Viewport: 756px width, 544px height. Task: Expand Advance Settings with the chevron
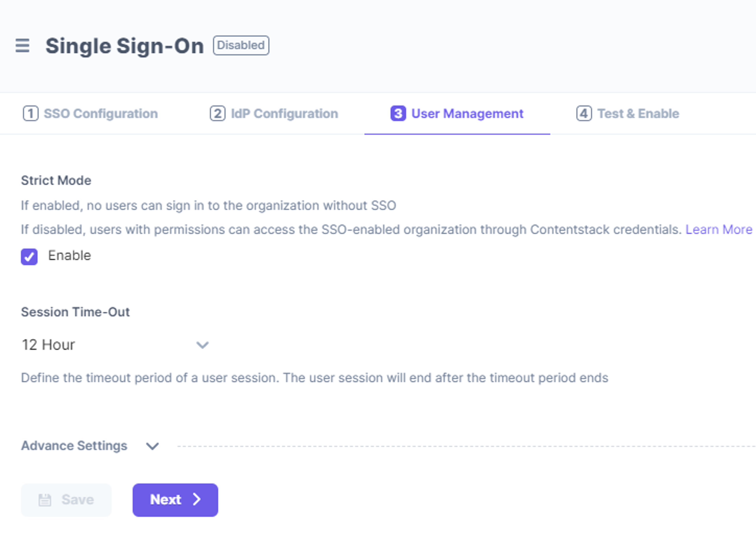(x=152, y=446)
